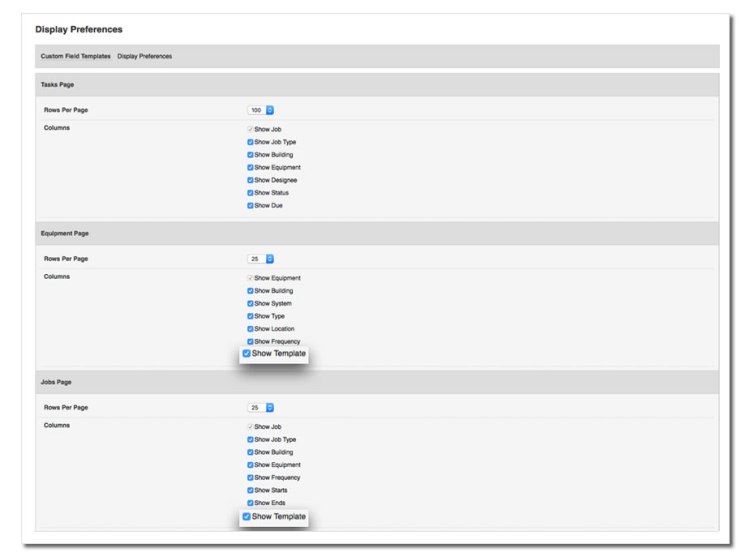Toggle Show Building in Tasks Page
750x557 pixels.
pyautogui.click(x=250, y=155)
